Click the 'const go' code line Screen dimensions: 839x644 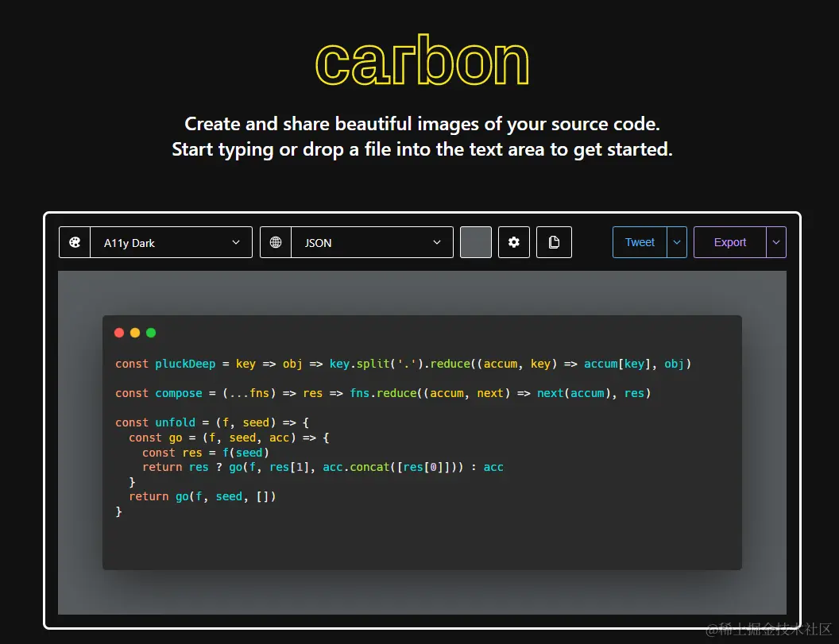pyautogui.click(x=229, y=438)
